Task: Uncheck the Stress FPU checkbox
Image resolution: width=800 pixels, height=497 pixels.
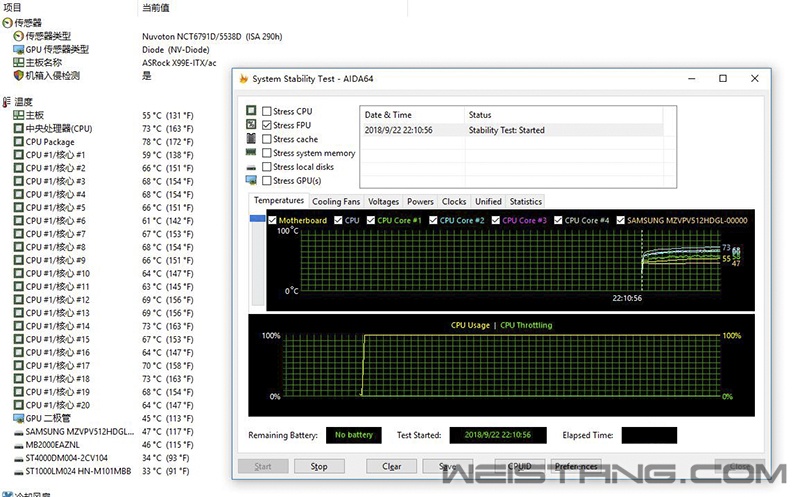Action: tap(266, 125)
